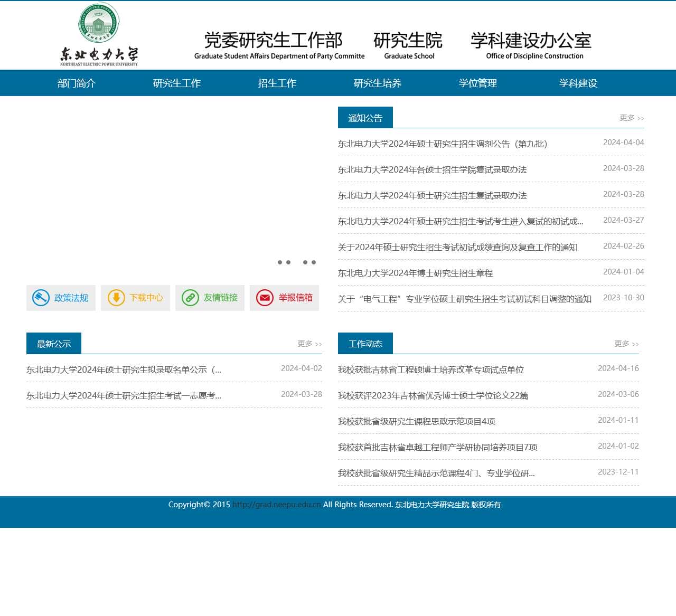The image size is (676, 616).
Task: Open 研究生精品示范课程4门 news
Action: pyautogui.click(x=437, y=473)
